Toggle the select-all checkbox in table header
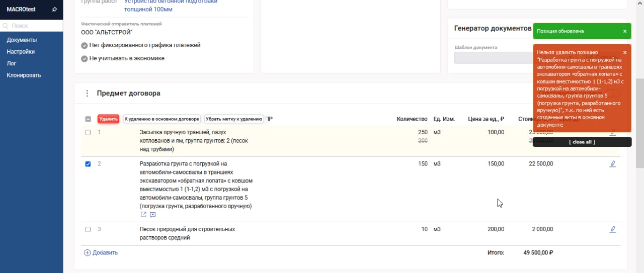The height and width of the screenshot is (273, 644). tap(88, 119)
